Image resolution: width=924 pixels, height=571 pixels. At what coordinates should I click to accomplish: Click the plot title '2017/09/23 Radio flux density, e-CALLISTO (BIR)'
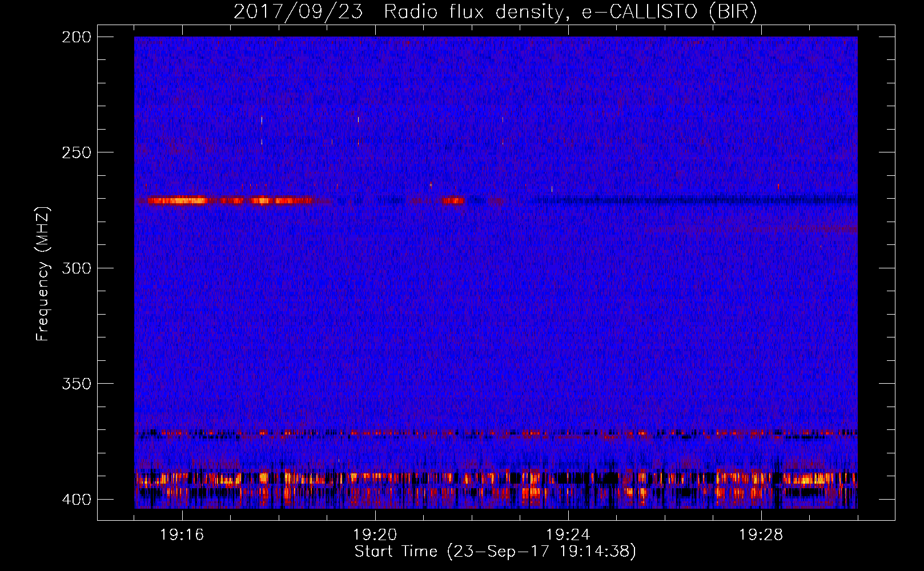tap(495, 12)
